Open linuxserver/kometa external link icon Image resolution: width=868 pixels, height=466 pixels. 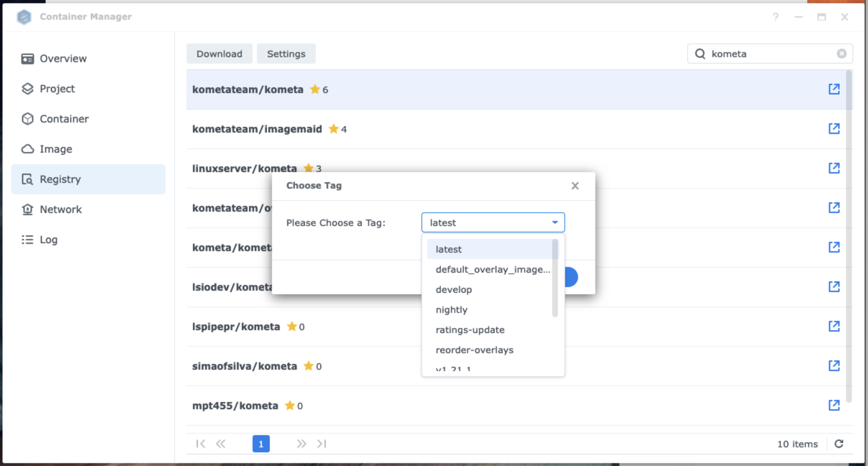click(834, 168)
